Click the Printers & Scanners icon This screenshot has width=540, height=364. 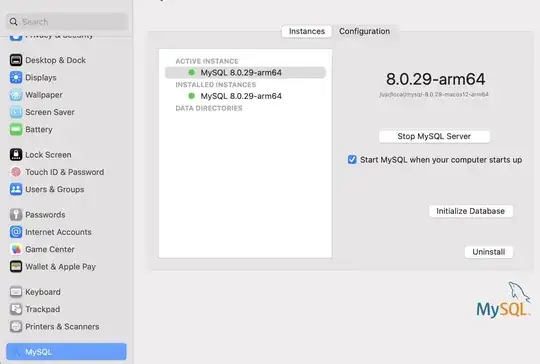click(x=16, y=326)
